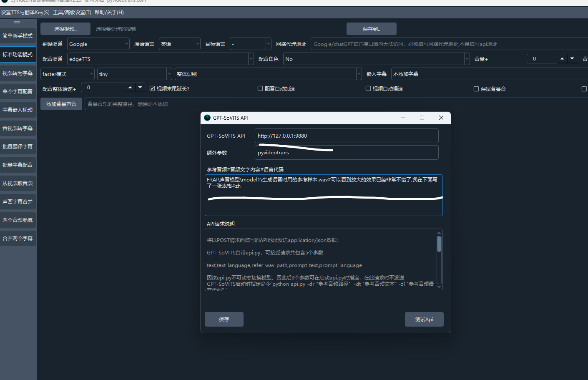Click the 添加背景声音 button
This screenshot has width=588, height=380.
(x=61, y=104)
